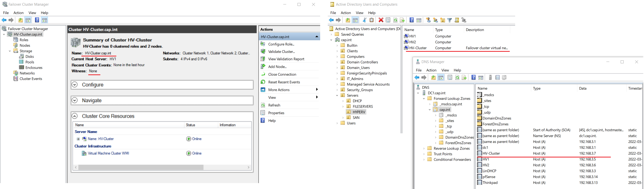Image resolution: width=644 pixels, height=189 pixels.
Task: Select Nodes in cluster tree
Action: 25,45
